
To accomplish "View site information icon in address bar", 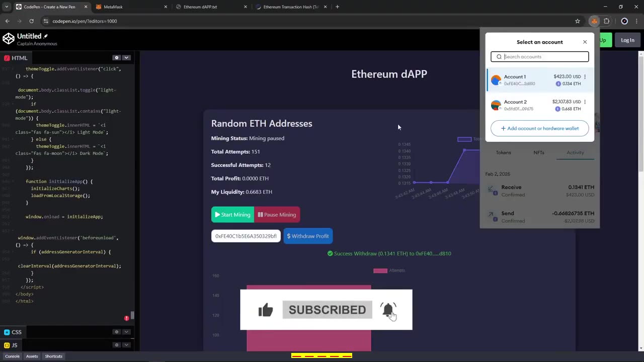I will coord(46,21).
